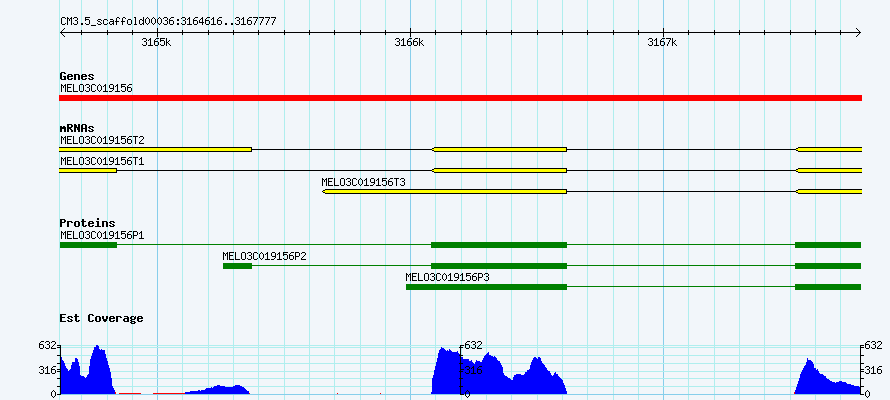This screenshot has height=400, width=890.
Task: Open the Genes track heading
Action: [x=77, y=76]
